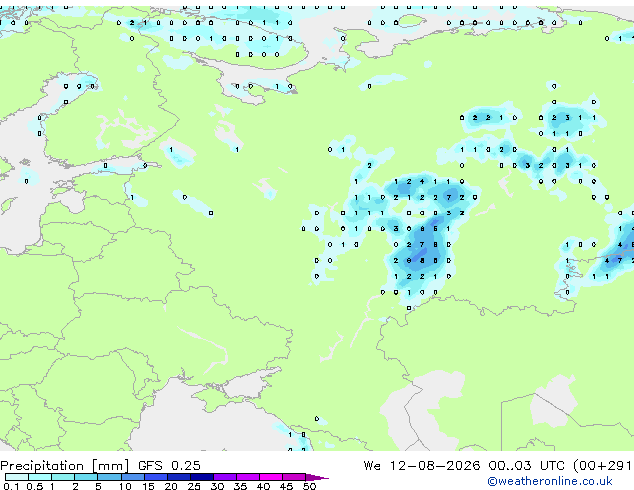This screenshot has width=634, height=490.
Task: Click the 2–5 mm legend color swatch
Action: point(86,477)
